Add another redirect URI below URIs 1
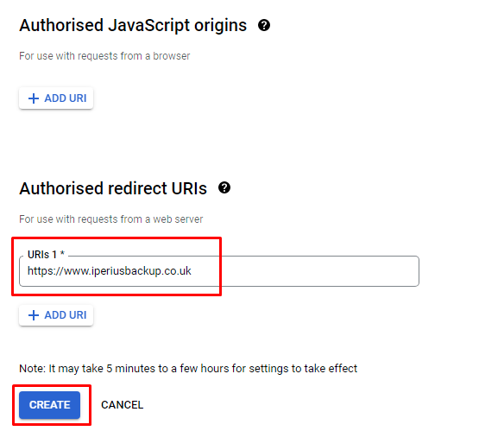This screenshot has height=431, width=504. (56, 315)
